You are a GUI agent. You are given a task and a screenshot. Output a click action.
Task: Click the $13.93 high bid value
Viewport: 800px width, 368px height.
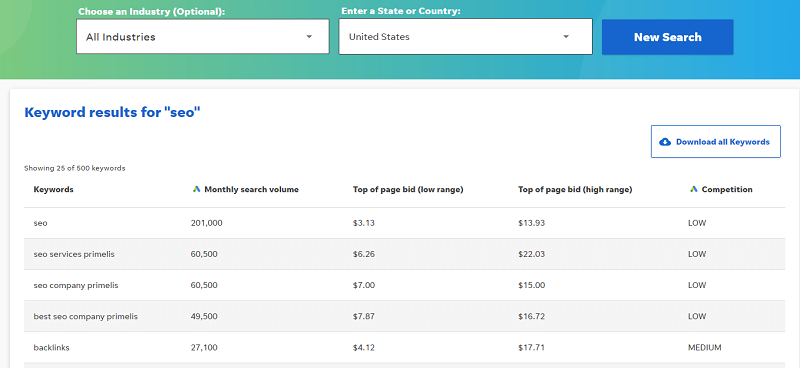click(531, 223)
